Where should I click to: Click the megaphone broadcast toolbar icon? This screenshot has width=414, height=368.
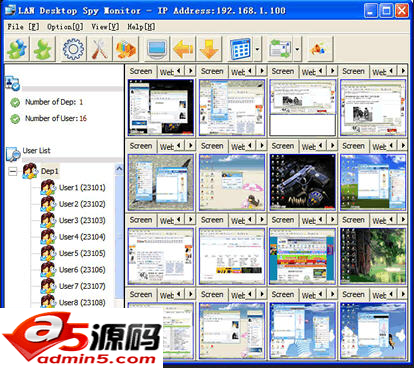pos(319,49)
